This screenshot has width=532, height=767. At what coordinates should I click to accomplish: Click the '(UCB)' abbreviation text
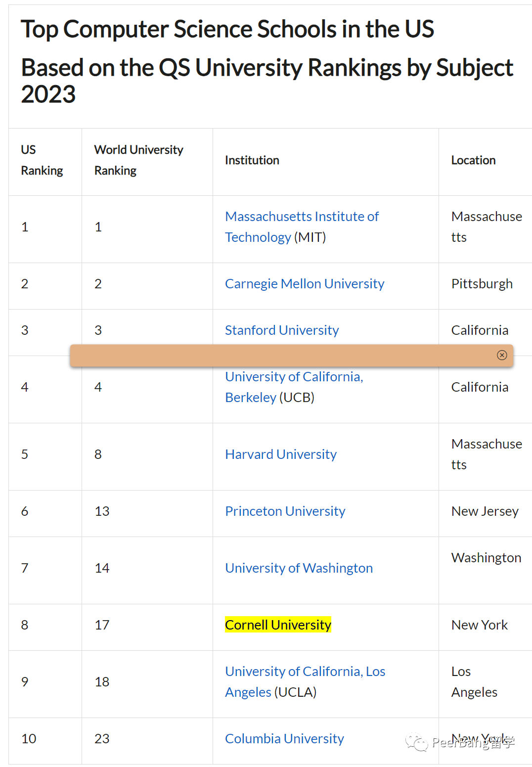(x=297, y=398)
